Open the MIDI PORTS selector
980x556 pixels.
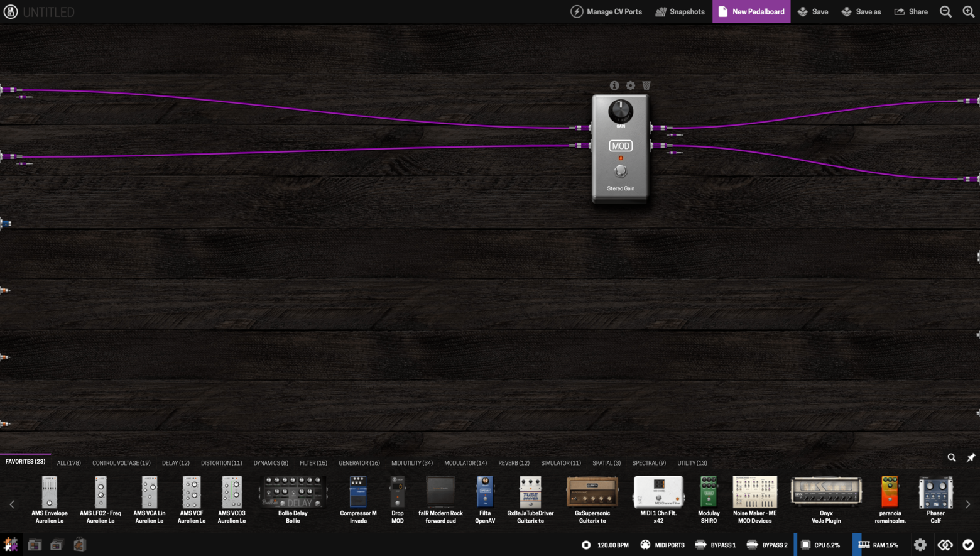point(662,545)
